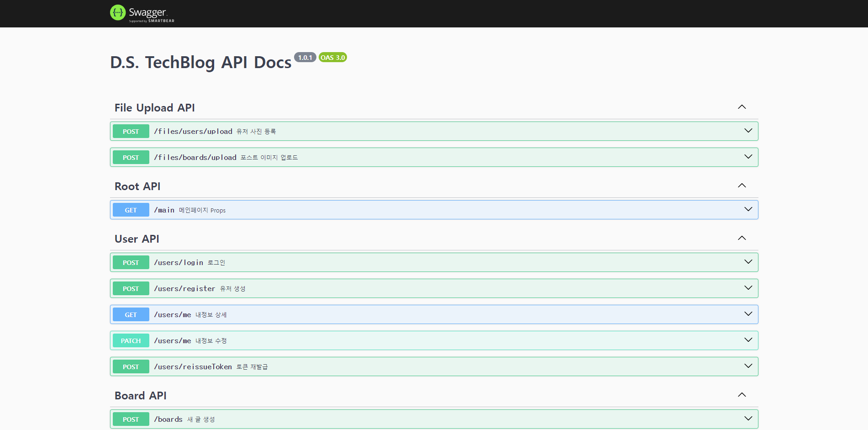
Task: Expand POST /files/boards/upload chevron arrow
Action: pyautogui.click(x=748, y=157)
